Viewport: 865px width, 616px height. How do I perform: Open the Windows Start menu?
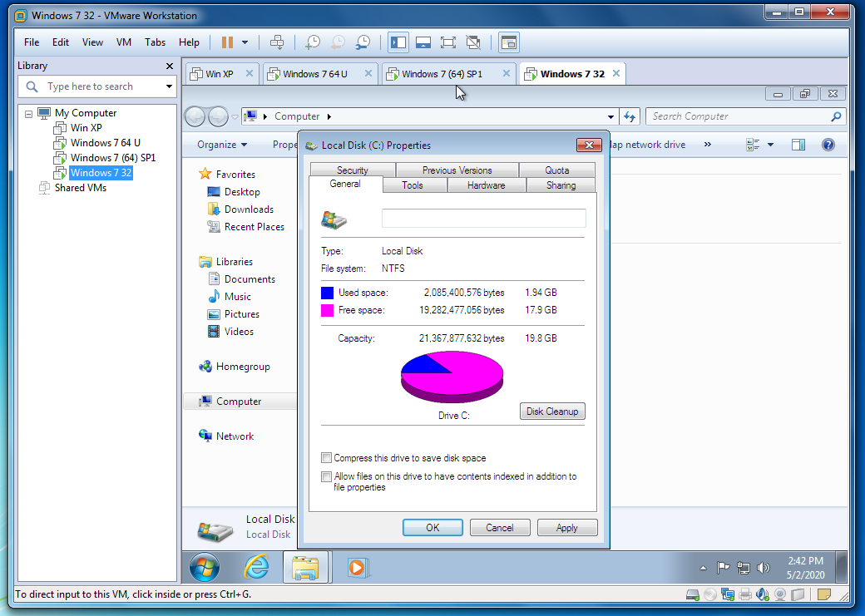(205, 567)
